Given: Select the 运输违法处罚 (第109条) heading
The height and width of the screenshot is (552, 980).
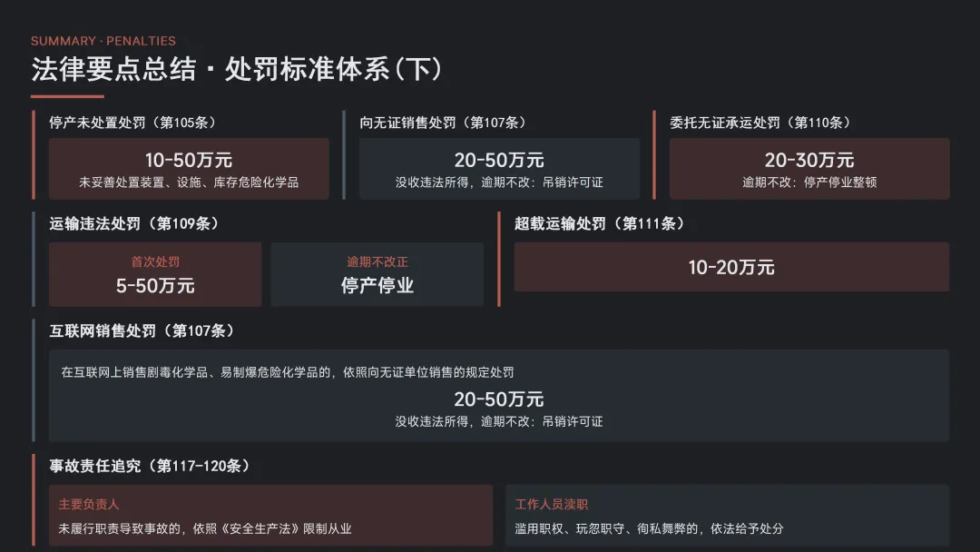Looking at the screenshot, I should (x=133, y=223).
